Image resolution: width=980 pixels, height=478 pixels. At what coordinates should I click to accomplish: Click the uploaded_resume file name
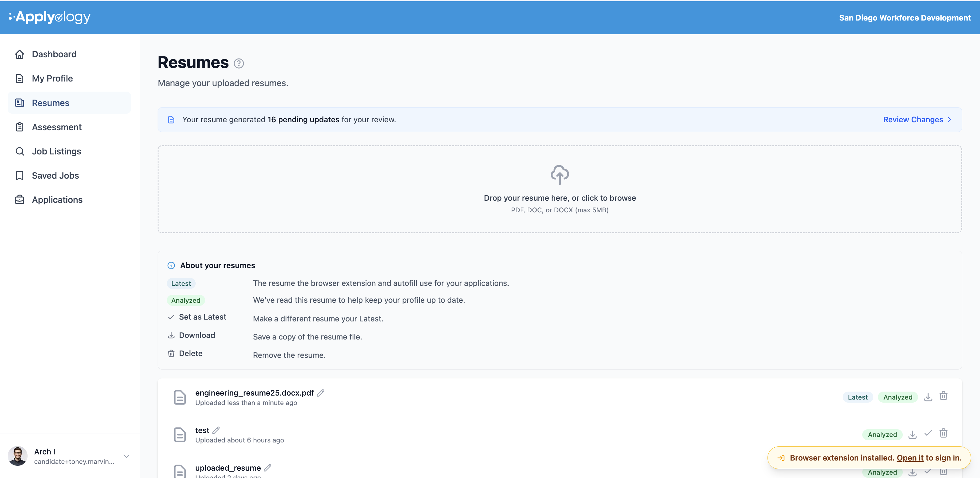(x=228, y=468)
